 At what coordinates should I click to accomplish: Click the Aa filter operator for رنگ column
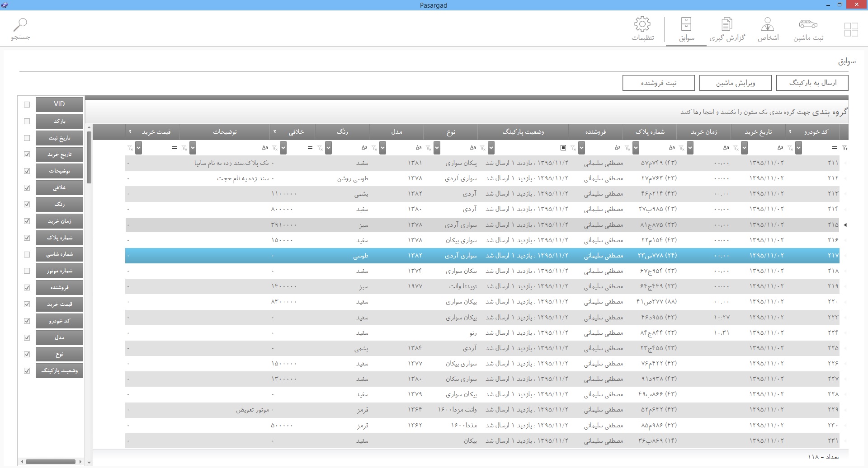(364, 148)
